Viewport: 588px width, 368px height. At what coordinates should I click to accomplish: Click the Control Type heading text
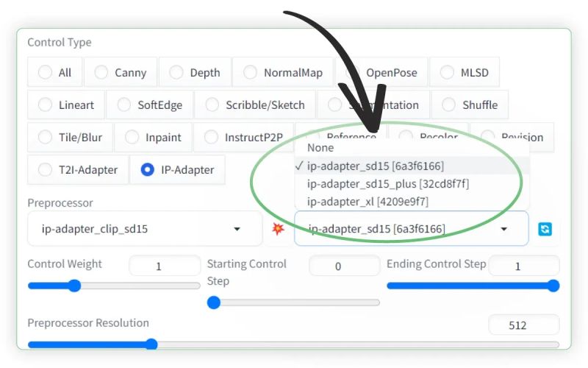click(60, 43)
